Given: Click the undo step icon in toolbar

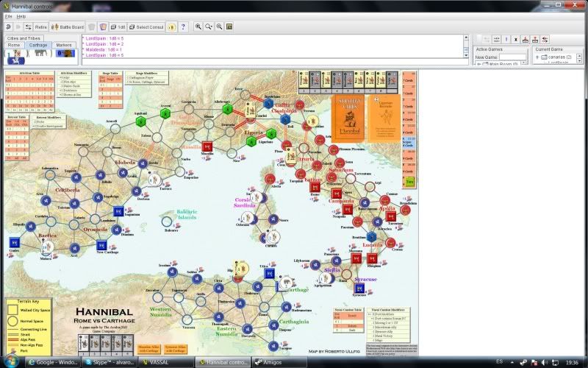Looking at the screenshot, I should [8, 27].
